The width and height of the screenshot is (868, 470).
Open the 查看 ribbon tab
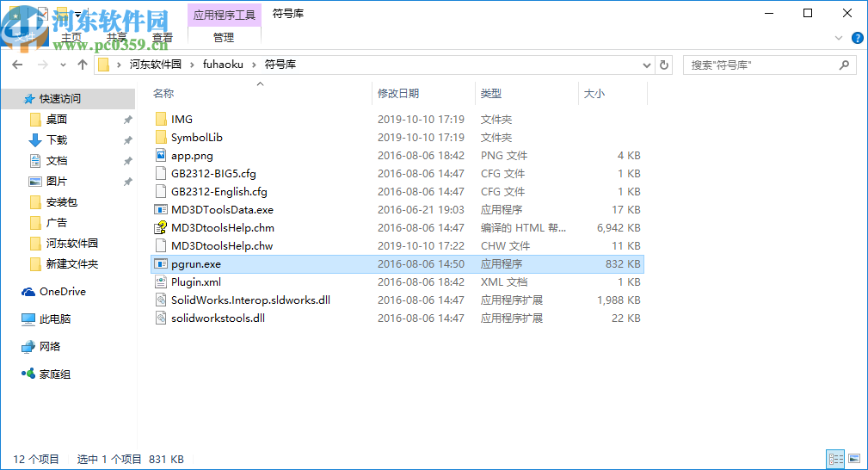tap(163, 38)
